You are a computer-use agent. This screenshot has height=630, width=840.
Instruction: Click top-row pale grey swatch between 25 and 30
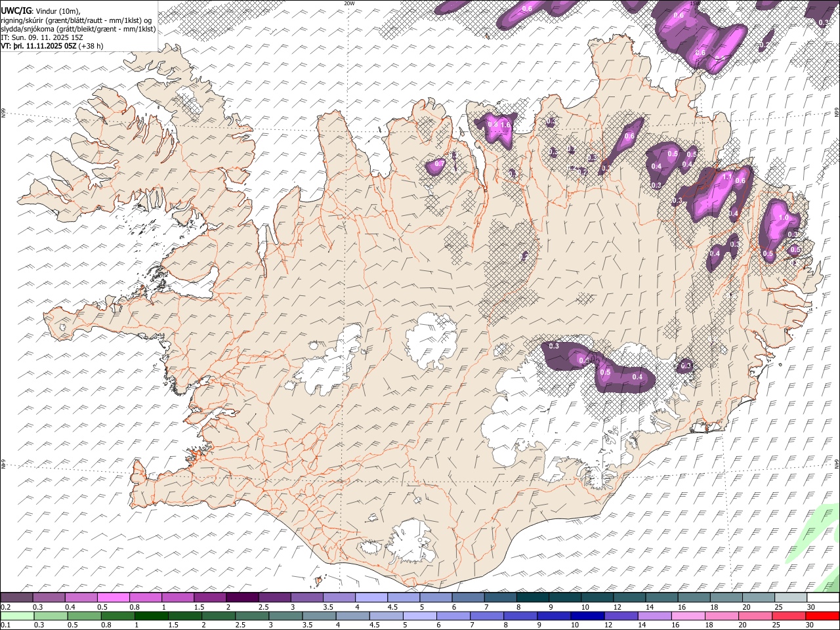tap(791, 597)
